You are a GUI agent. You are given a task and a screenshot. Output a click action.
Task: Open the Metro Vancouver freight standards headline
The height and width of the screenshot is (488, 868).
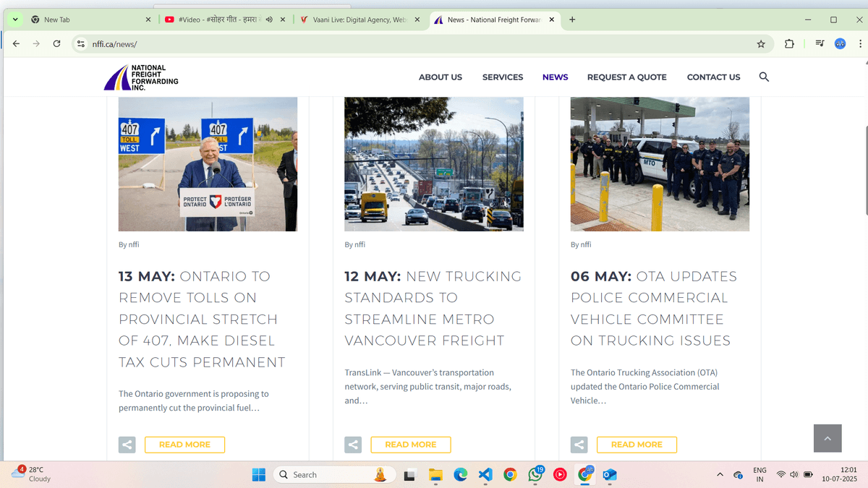tap(433, 308)
